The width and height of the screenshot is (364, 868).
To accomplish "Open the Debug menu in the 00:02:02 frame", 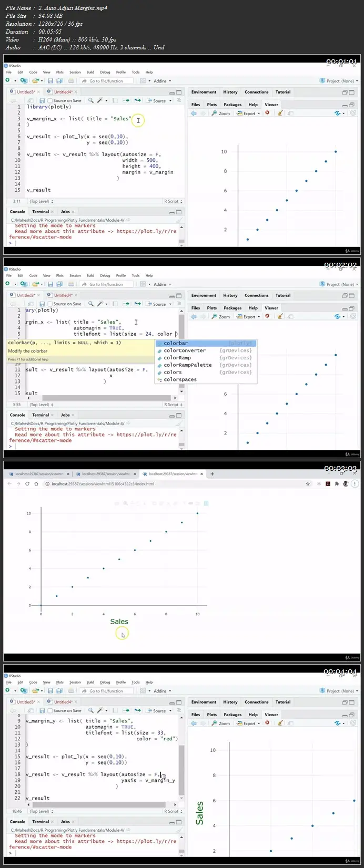I will [x=105, y=275].
